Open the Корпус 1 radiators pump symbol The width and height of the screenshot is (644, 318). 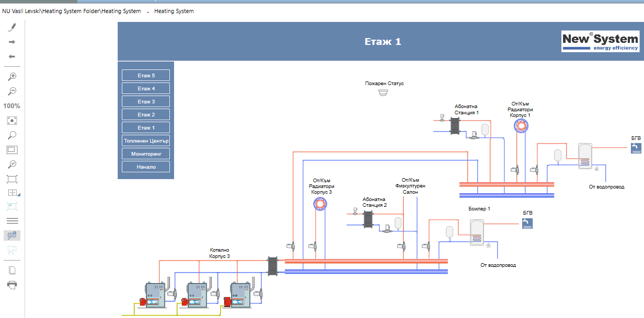coord(520,125)
